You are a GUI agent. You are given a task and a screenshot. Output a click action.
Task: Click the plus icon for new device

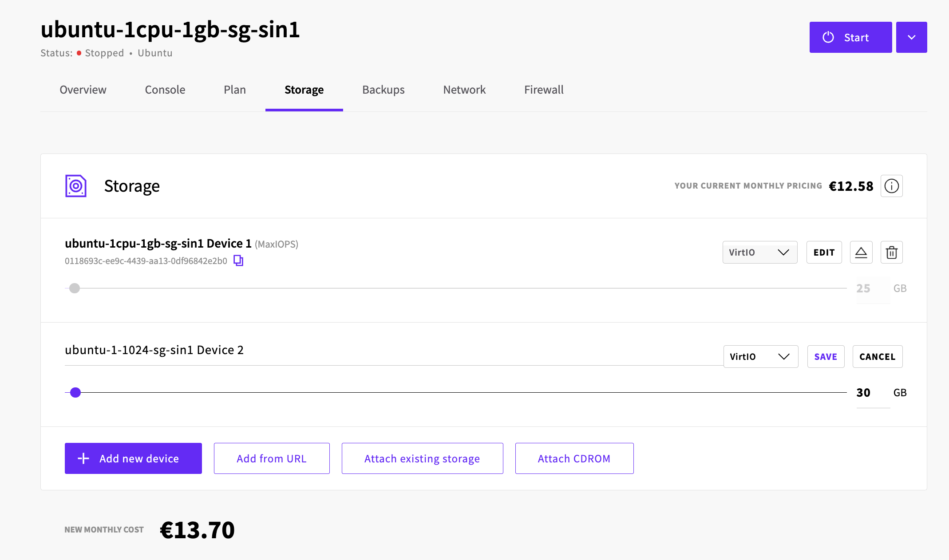(x=83, y=458)
